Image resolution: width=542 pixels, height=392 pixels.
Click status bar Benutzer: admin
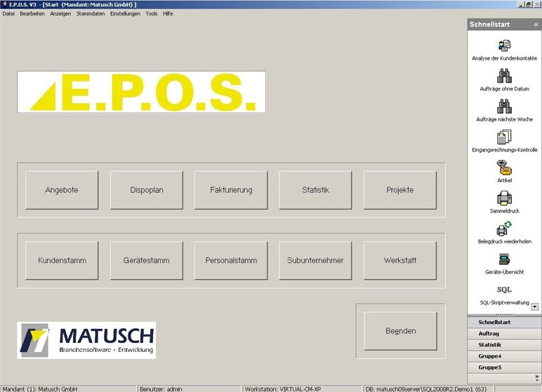tap(189, 389)
